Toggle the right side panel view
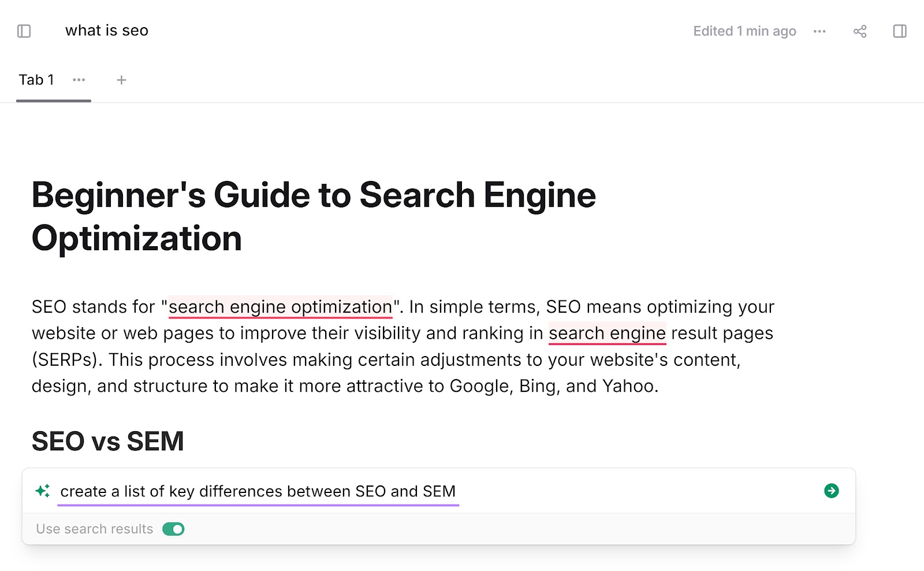 click(x=899, y=32)
